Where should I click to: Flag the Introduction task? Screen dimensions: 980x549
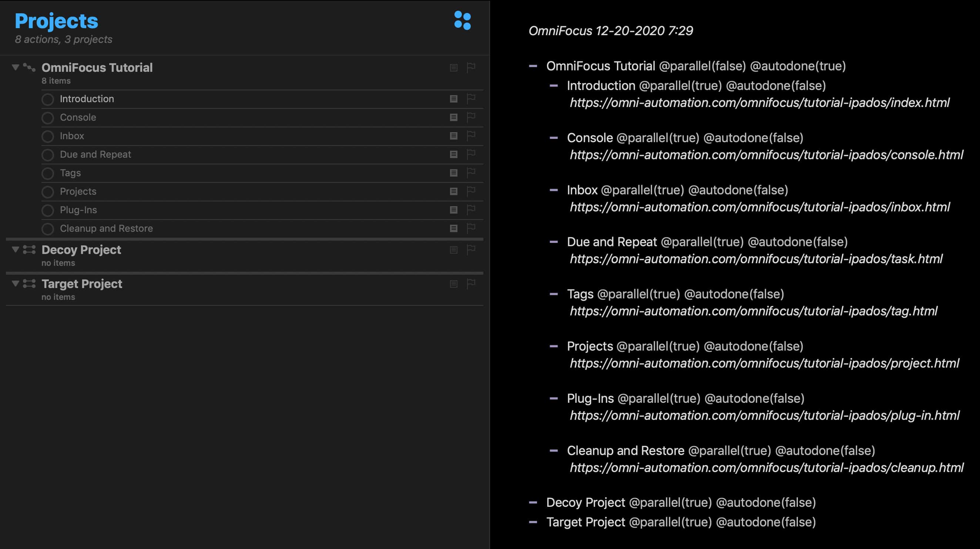click(x=471, y=98)
